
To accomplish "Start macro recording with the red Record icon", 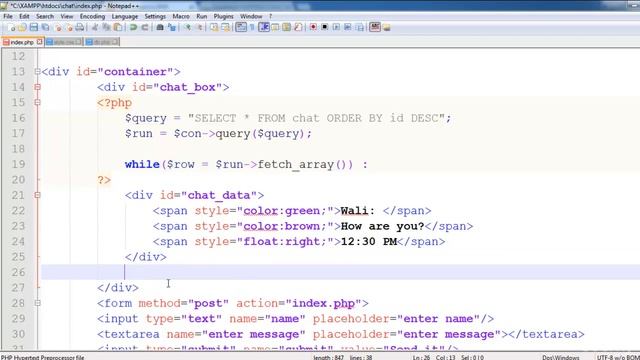I will pyautogui.click(x=313, y=27).
